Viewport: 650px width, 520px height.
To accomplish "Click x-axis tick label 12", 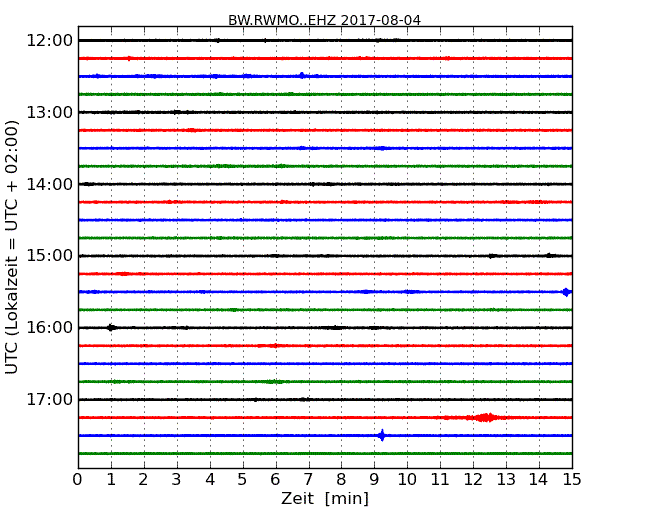I will 473,479.
